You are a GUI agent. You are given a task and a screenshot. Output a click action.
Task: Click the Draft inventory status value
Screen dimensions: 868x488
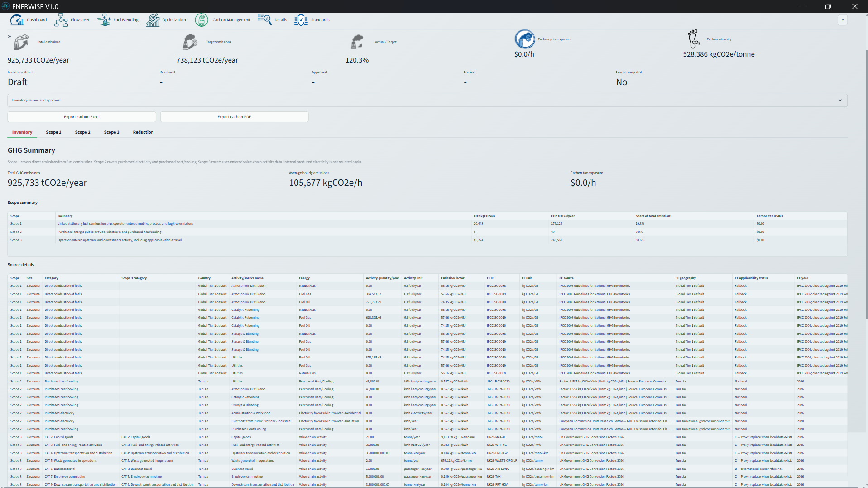pyautogui.click(x=18, y=82)
